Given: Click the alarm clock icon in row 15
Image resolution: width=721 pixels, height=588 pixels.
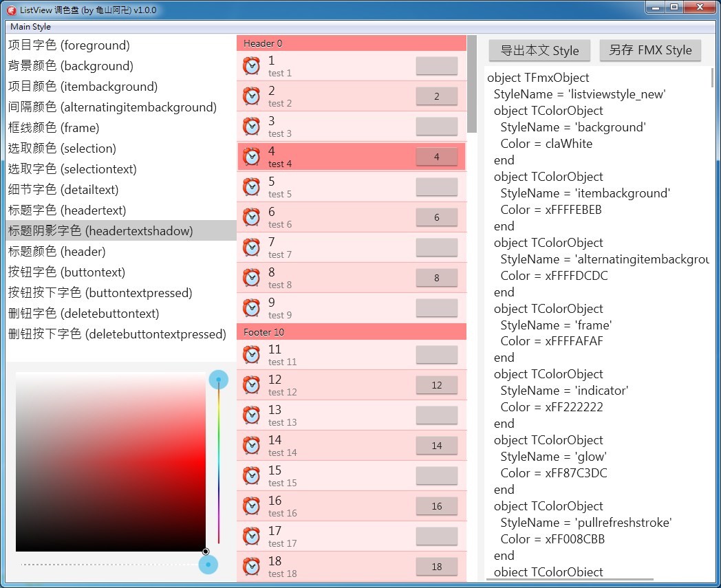Looking at the screenshot, I should (x=252, y=477).
